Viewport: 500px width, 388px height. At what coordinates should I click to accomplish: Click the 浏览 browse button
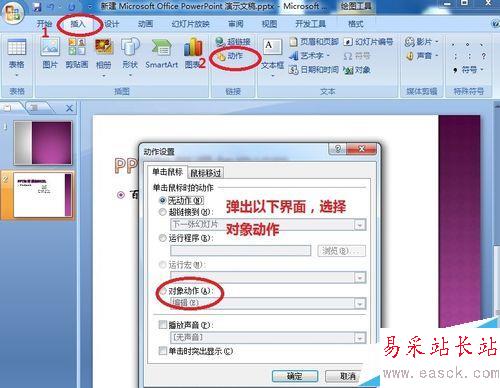tap(341, 251)
